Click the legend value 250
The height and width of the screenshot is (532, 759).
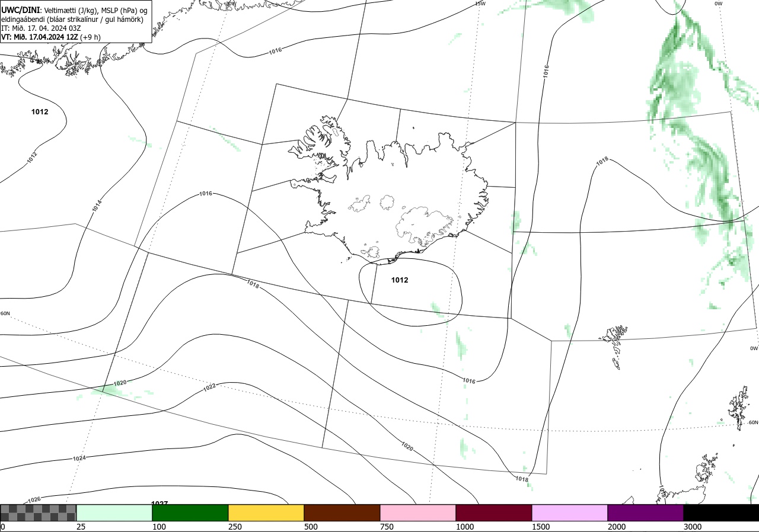pos(234,527)
